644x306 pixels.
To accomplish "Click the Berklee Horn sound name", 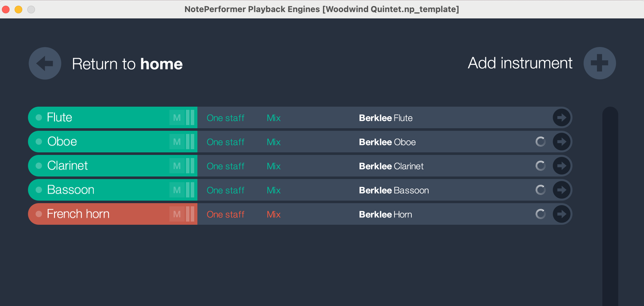I will (385, 215).
